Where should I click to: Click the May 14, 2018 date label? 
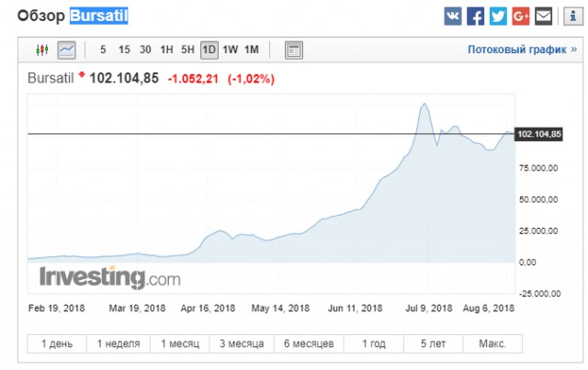point(280,308)
